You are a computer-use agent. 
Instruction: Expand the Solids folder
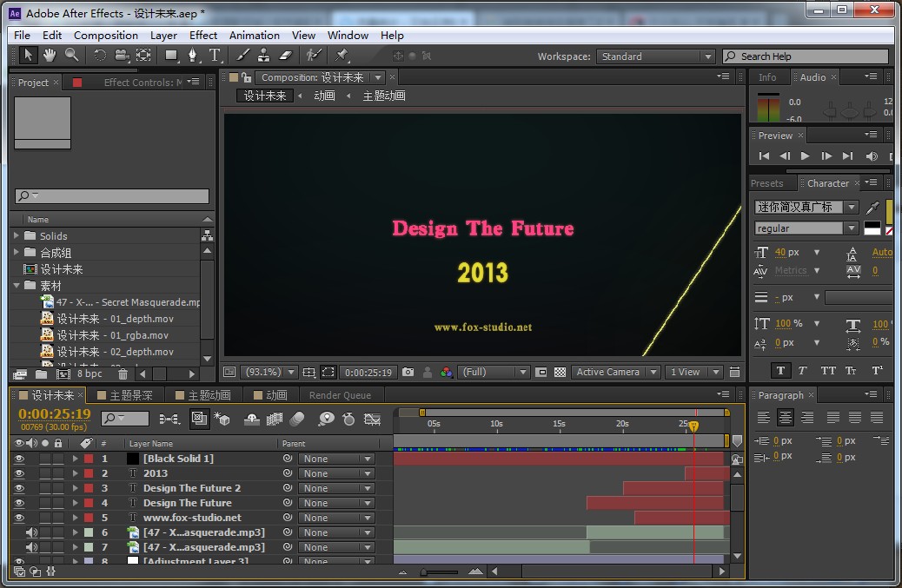pyautogui.click(x=17, y=235)
